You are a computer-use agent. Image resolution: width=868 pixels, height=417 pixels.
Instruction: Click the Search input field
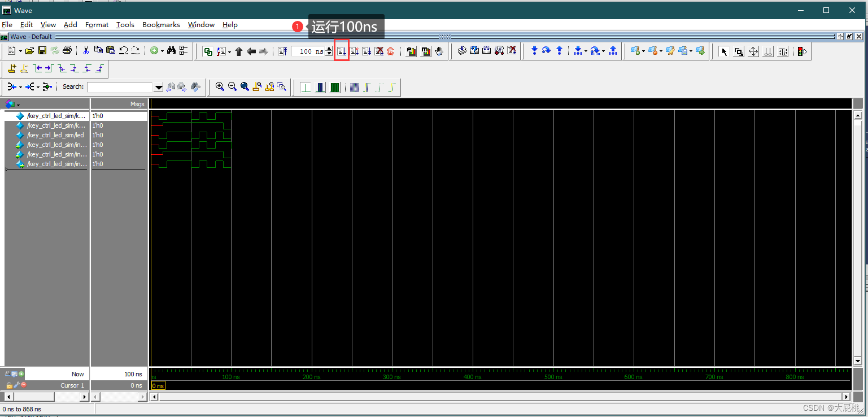point(120,87)
